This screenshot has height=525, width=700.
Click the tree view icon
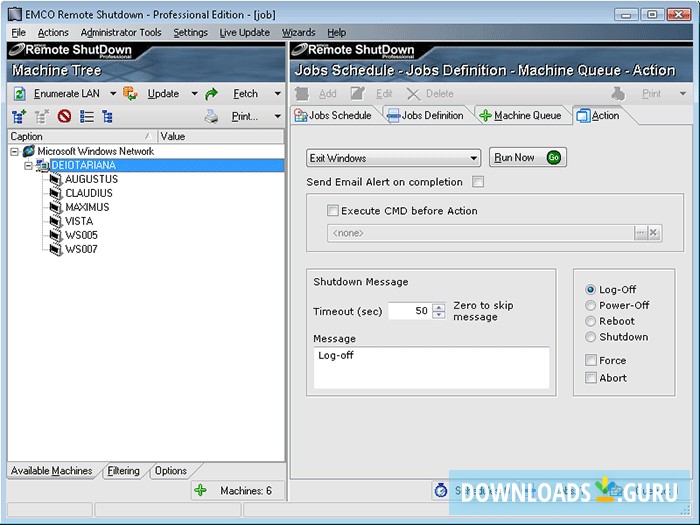pyautogui.click(x=107, y=117)
